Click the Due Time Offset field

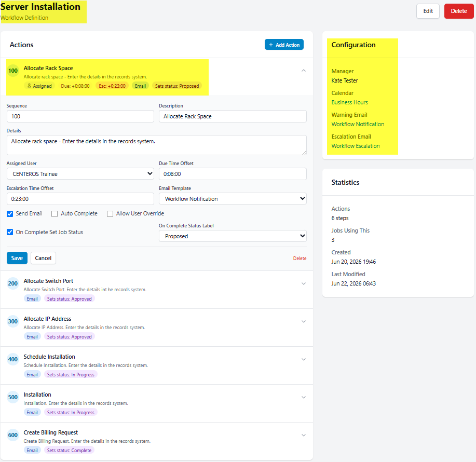[x=233, y=173]
